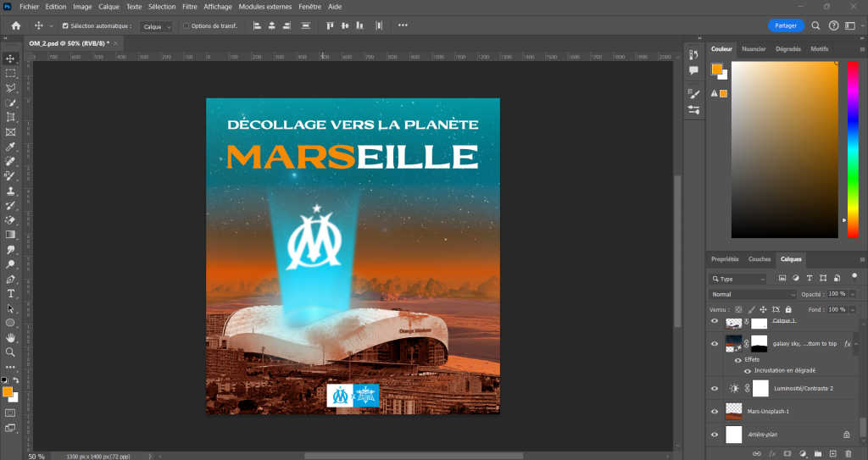
Task: Select the Gradient tool
Action: click(10, 235)
